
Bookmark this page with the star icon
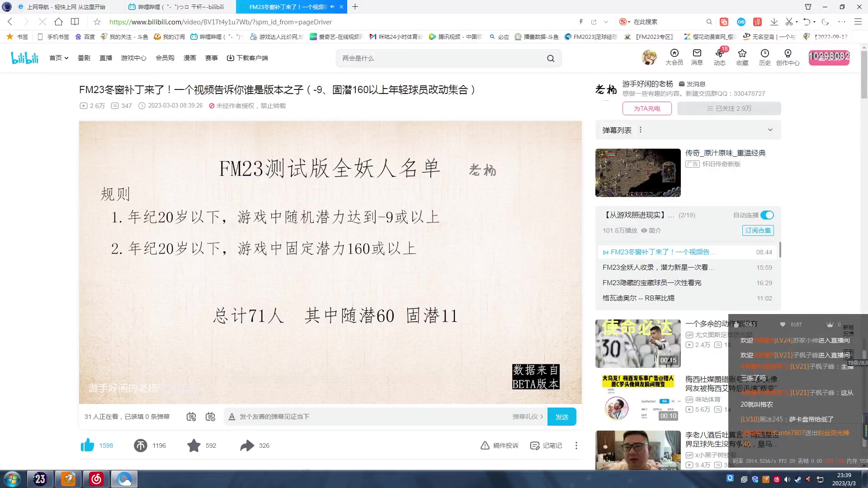97,22
